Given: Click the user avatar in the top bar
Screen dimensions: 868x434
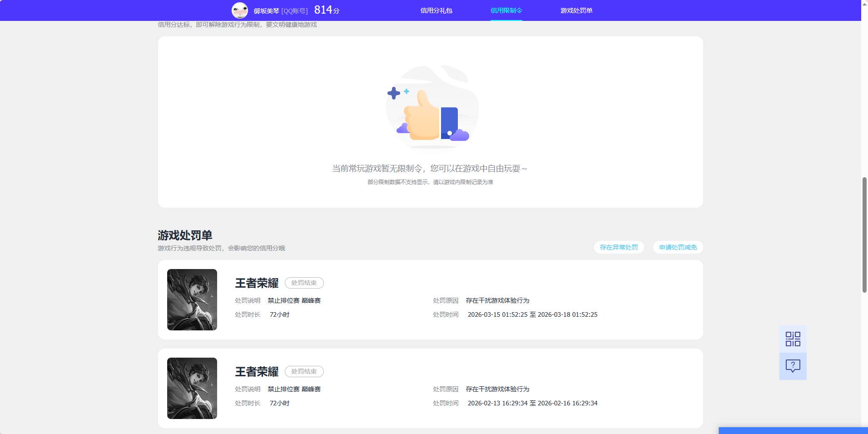Looking at the screenshot, I should (x=240, y=10).
